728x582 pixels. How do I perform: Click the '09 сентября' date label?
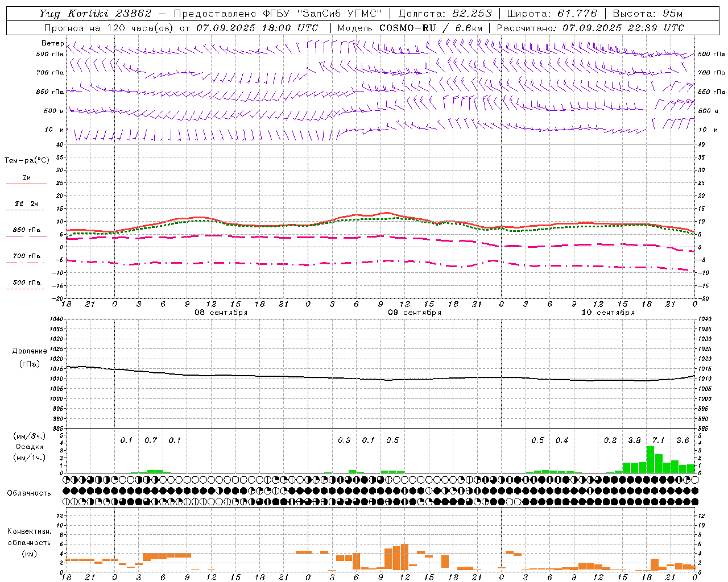point(415,313)
